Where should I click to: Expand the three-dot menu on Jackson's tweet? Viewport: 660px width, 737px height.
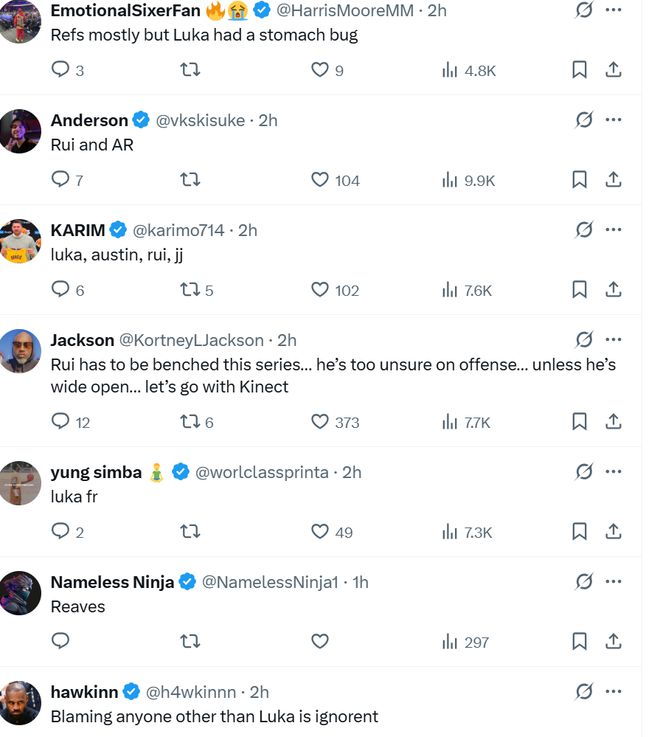click(x=614, y=340)
